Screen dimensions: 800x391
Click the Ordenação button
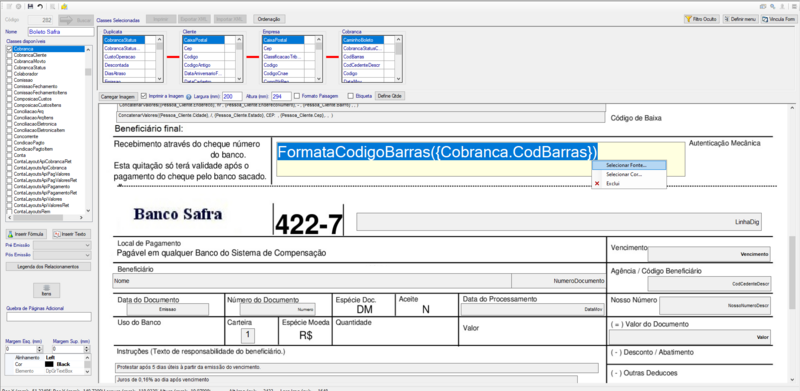(x=269, y=19)
